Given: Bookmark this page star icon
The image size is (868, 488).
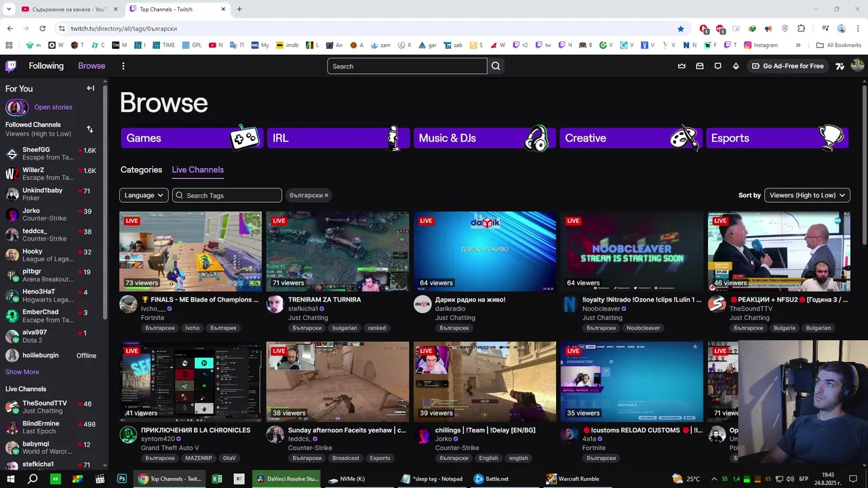Looking at the screenshot, I should point(681,28).
